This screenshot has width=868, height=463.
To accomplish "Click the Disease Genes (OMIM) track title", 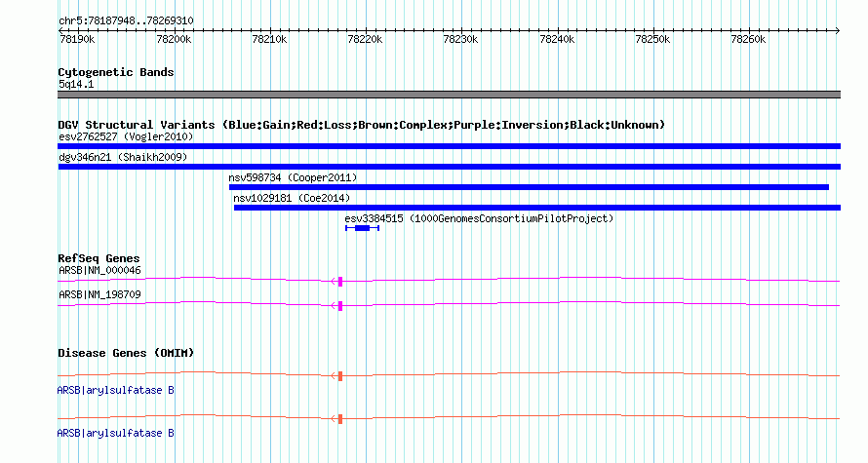I will pos(126,353).
